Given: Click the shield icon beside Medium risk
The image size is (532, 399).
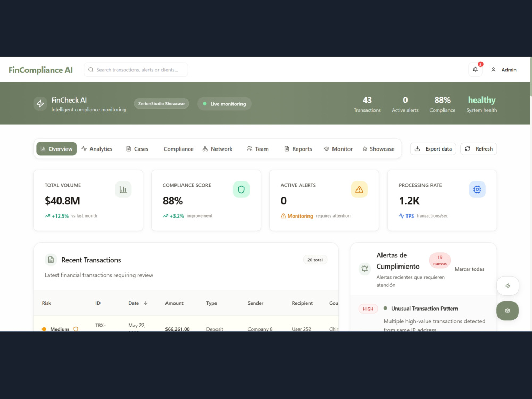Looking at the screenshot, I should [x=76, y=329].
